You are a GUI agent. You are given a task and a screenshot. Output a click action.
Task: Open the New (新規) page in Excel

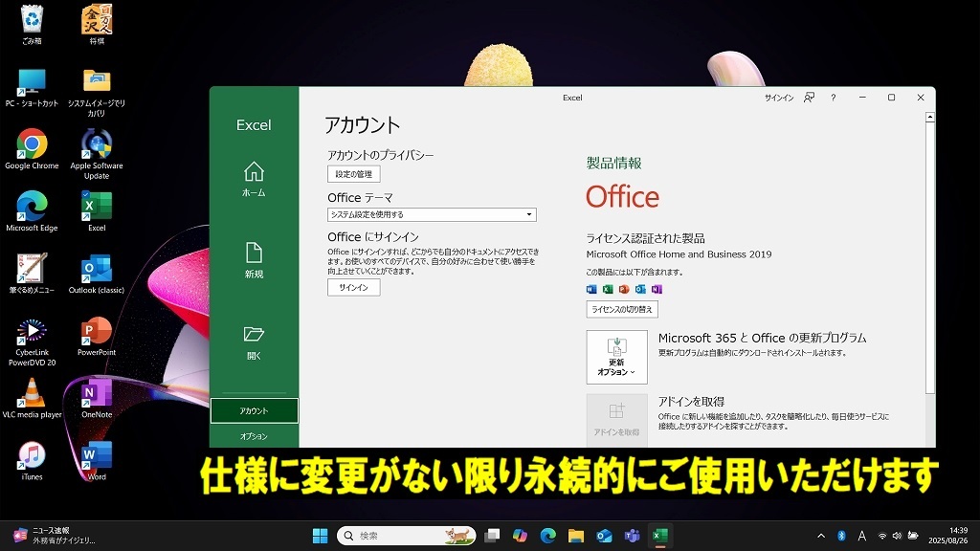coord(254,260)
